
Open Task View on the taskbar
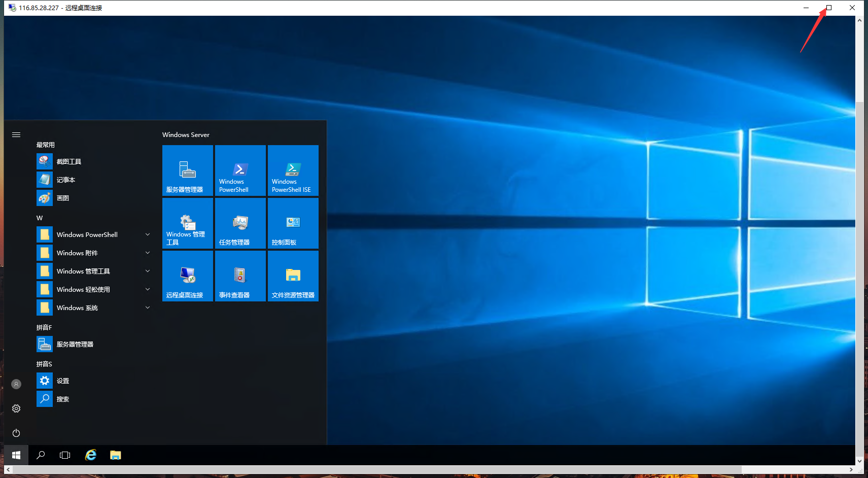point(65,455)
